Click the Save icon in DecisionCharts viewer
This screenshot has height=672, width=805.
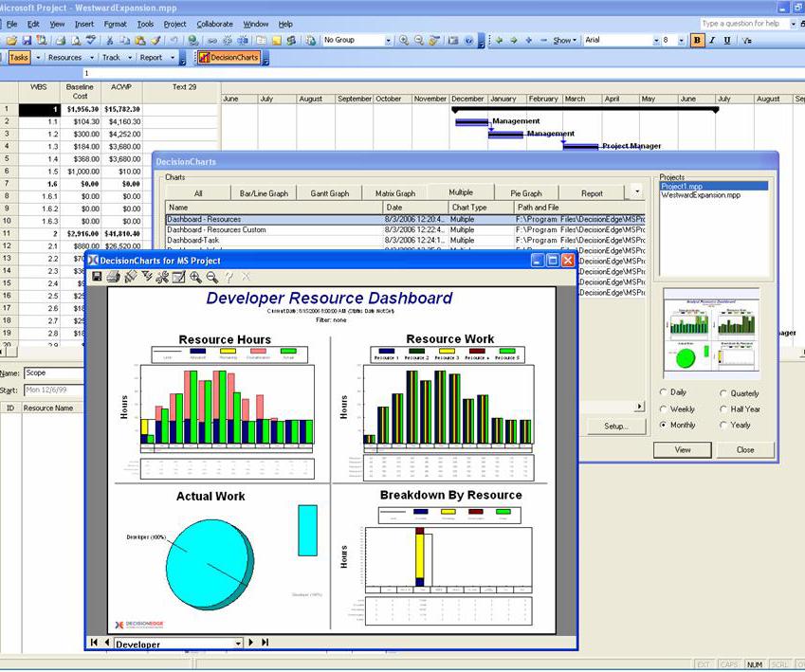click(96, 277)
